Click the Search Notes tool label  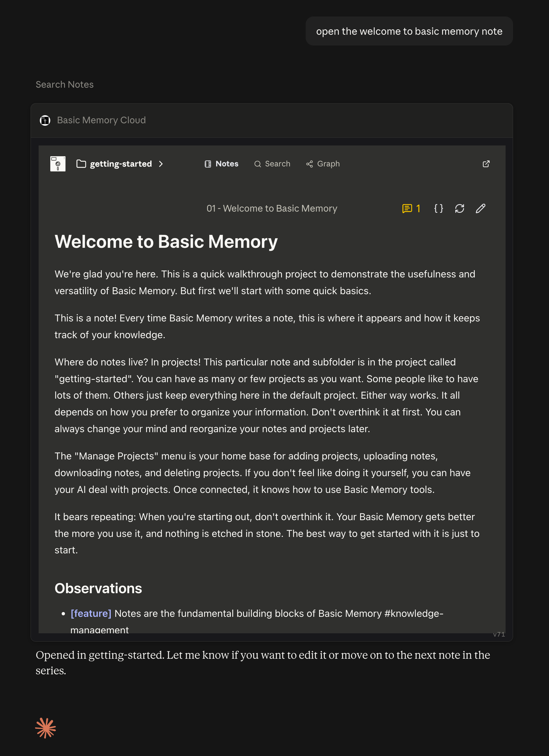point(65,84)
